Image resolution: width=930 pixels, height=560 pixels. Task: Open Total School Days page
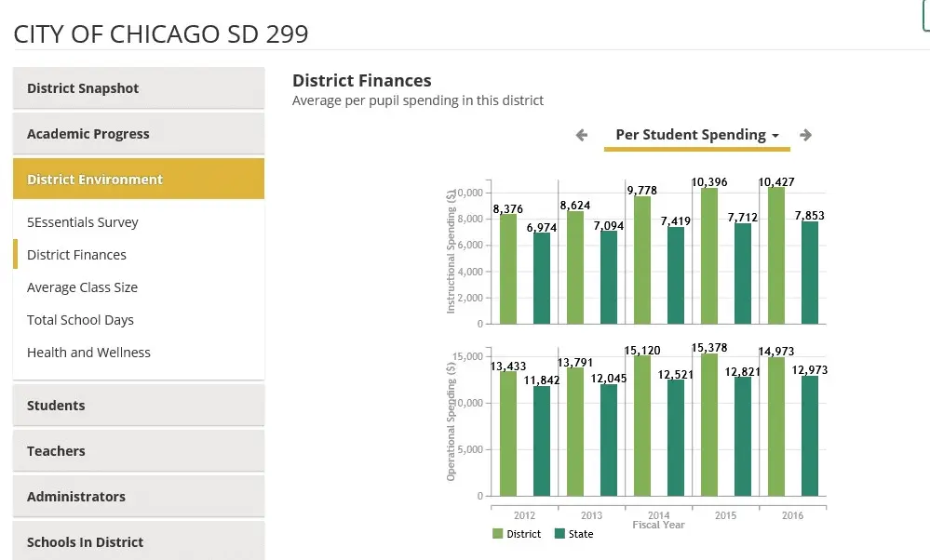tap(80, 320)
